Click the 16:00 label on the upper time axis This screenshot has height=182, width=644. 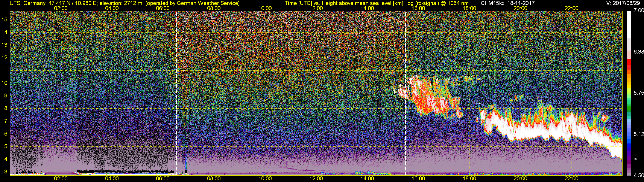[418, 8]
